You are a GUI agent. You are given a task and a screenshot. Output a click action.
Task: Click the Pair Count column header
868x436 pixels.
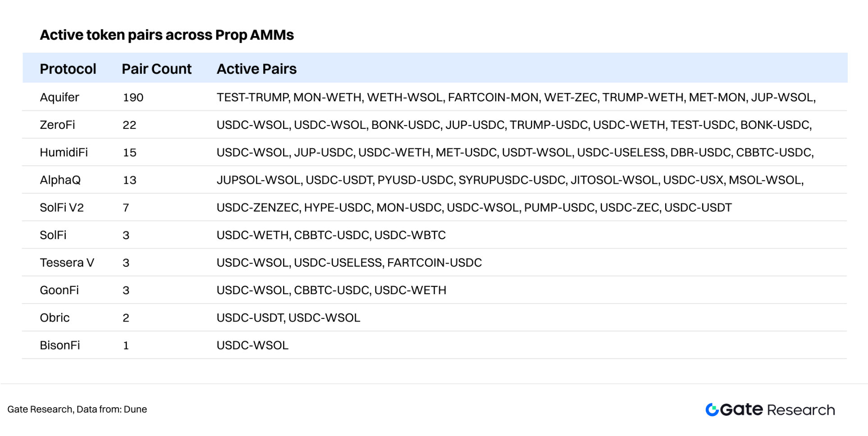[x=156, y=69]
